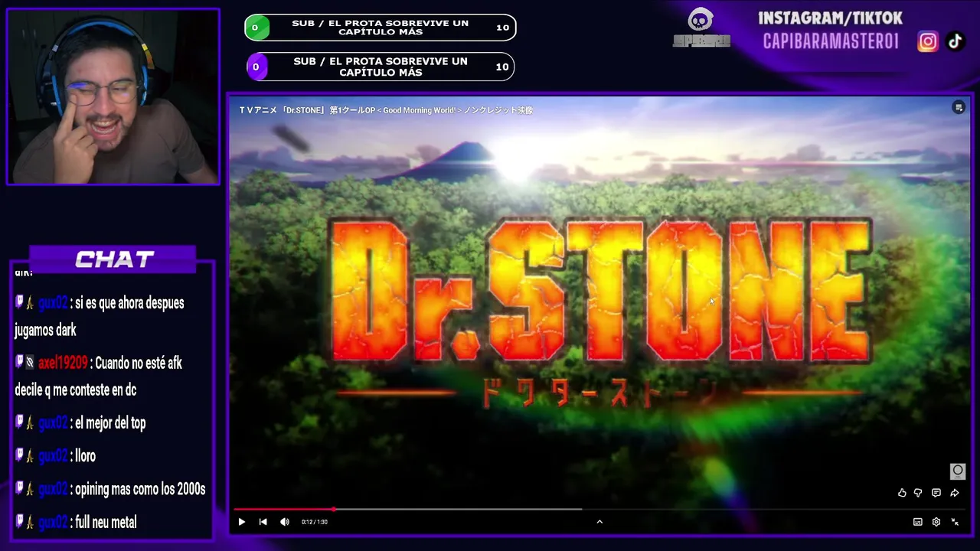Click the Twitch badge beside axel19209
The width and height of the screenshot is (980, 551).
pos(20,363)
